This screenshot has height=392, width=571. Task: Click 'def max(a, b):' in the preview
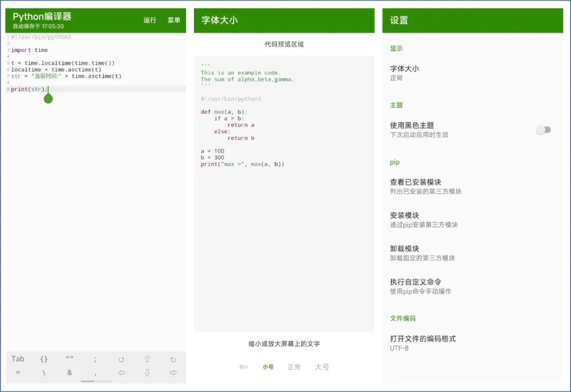224,112
